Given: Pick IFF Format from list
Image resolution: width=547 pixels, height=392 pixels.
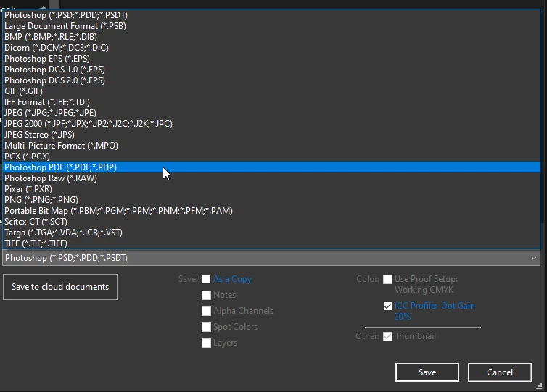Looking at the screenshot, I should pyautogui.click(x=271, y=102).
